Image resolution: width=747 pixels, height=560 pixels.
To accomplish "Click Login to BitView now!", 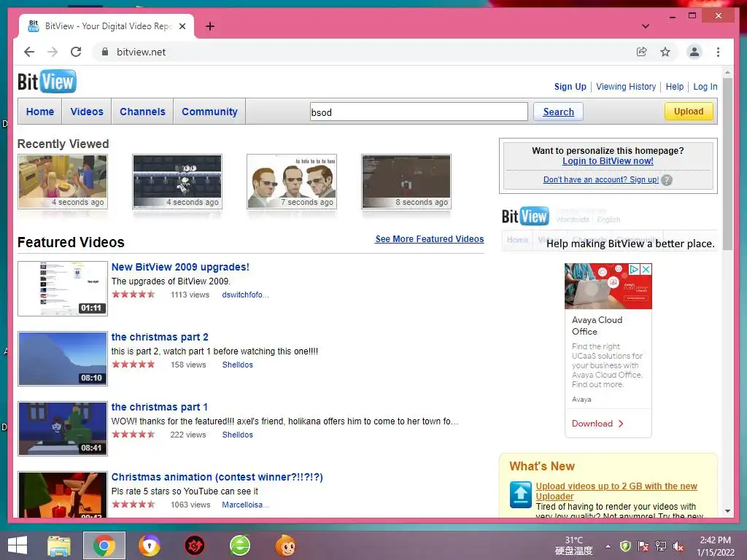I will (608, 161).
